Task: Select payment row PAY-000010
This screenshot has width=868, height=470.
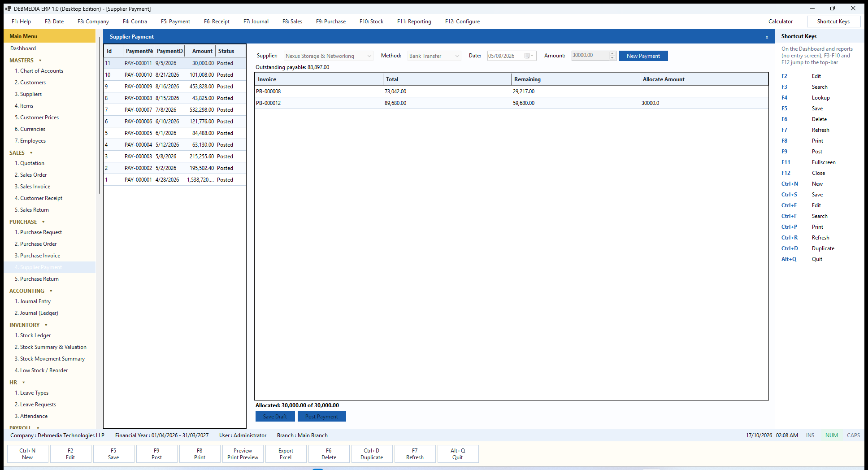Action: click(175, 75)
